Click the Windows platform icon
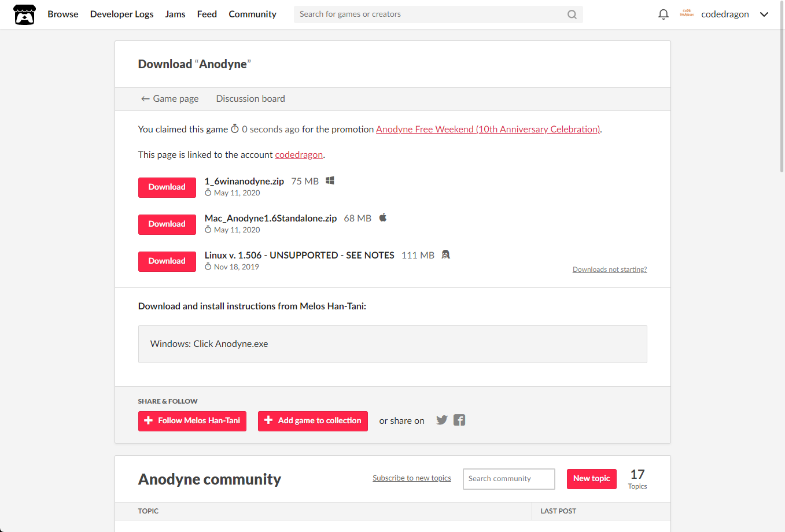 [330, 180]
